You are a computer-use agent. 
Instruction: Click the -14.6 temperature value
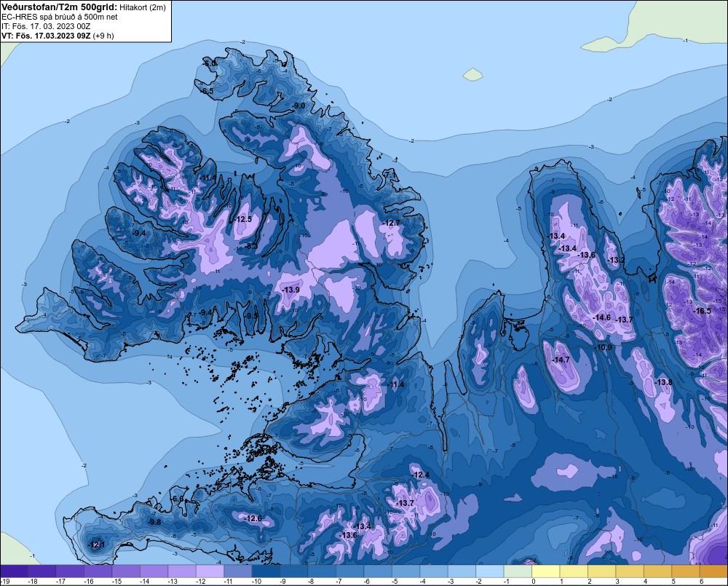602,317
